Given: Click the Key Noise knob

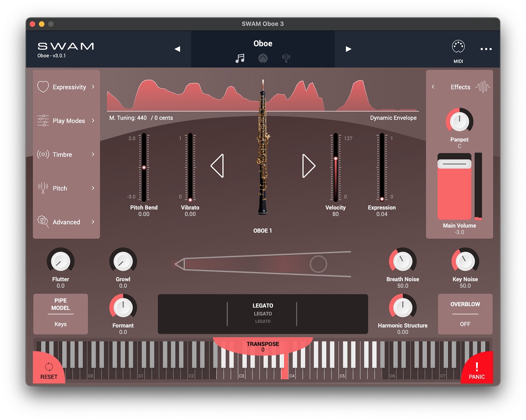Looking at the screenshot, I should coord(465,261).
